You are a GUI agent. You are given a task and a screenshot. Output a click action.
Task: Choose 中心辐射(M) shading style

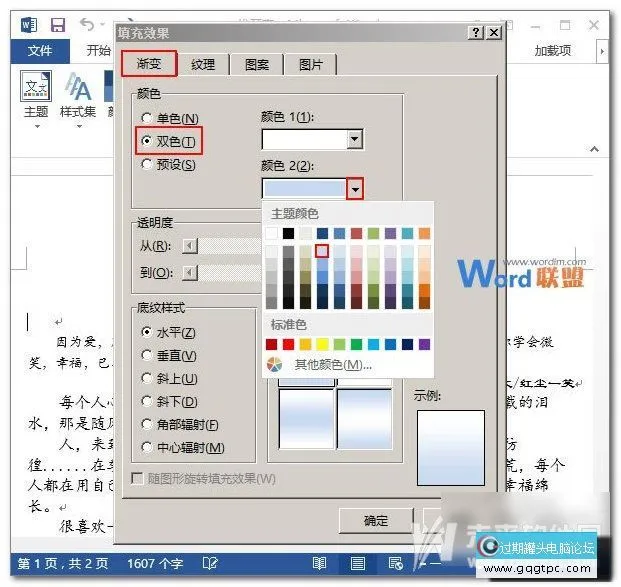click(x=183, y=447)
